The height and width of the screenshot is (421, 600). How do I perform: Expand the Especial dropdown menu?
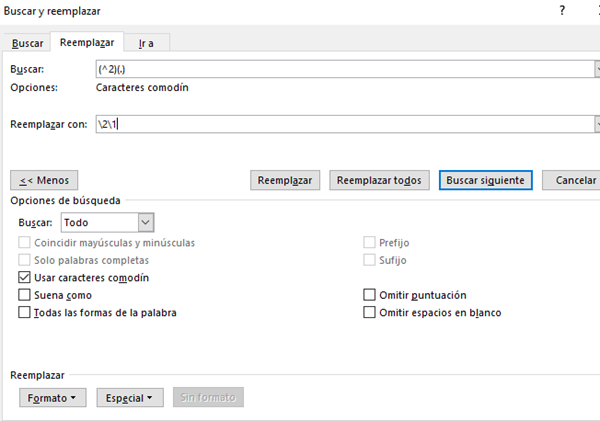[130, 398]
